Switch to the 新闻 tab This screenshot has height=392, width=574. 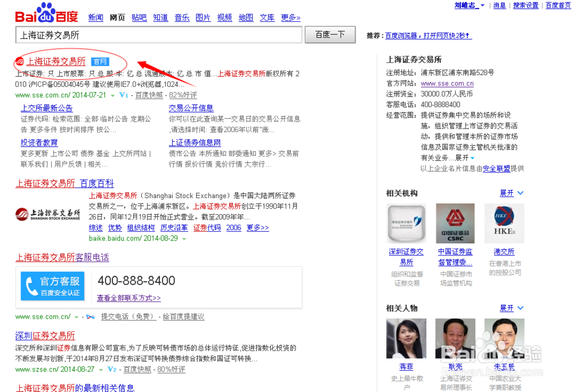pyautogui.click(x=95, y=18)
